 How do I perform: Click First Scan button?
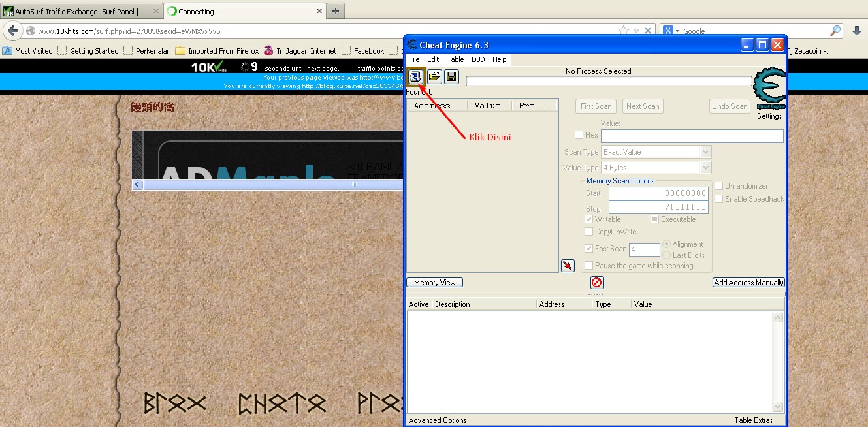pyautogui.click(x=596, y=106)
